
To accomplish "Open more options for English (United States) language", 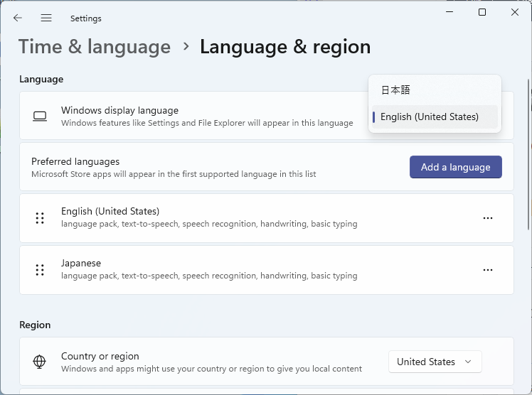I will tap(488, 218).
